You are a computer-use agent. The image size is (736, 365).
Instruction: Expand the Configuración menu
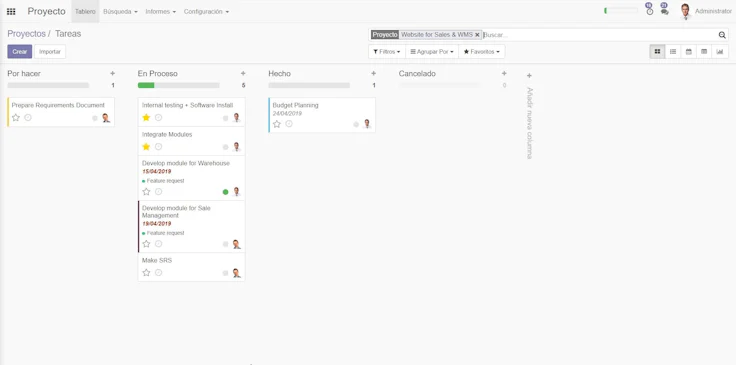(x=206, y=12)
